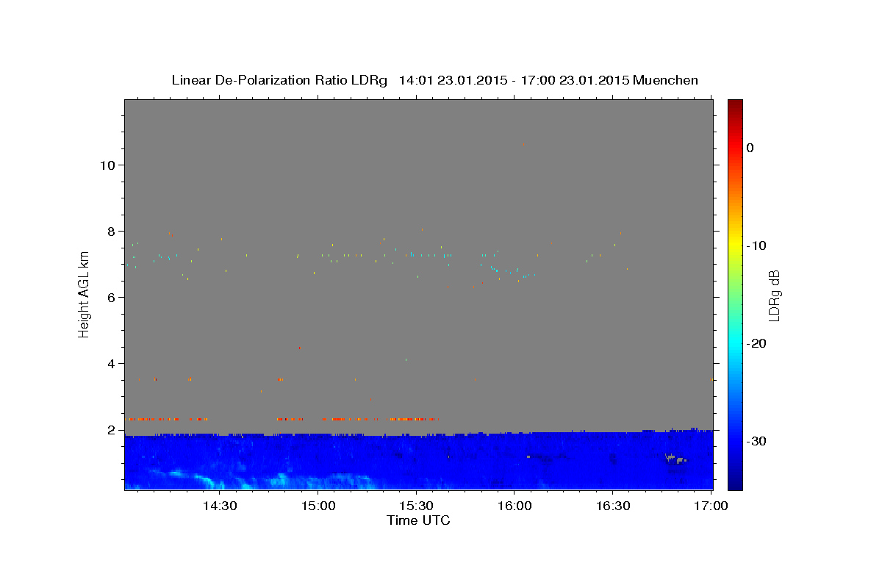
Task: Click the colorbar label '0'
Action: (x=750, y=148)
